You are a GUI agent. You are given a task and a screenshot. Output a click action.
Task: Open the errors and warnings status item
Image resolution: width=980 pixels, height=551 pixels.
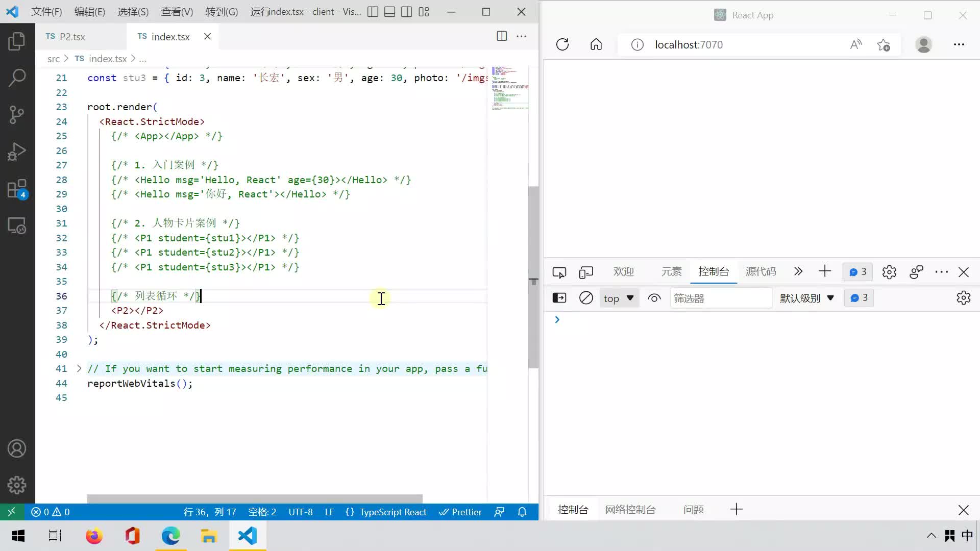pos(50,512)
